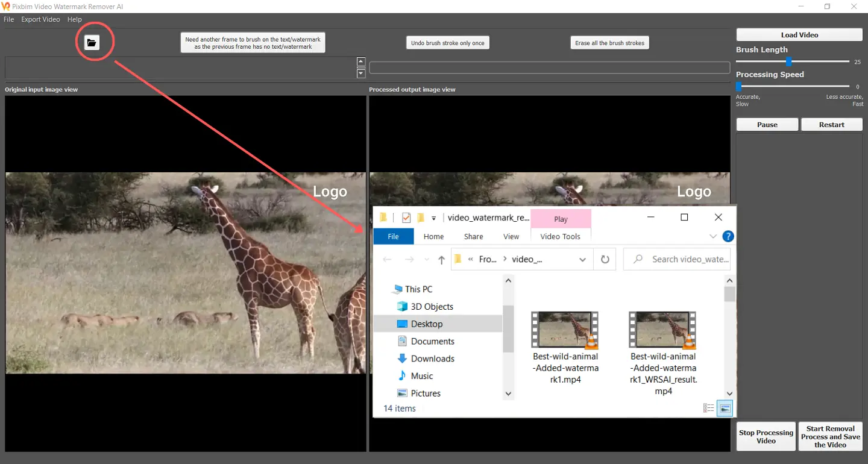This screenshot has height=464, width=868.
Task: Pause the video processing
Action: coord(767,125)
